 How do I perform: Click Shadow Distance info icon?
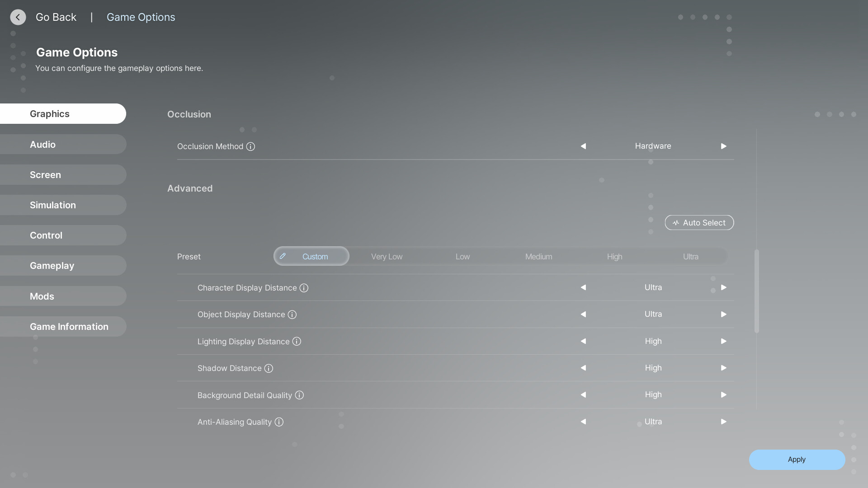(x=269, y=368)
